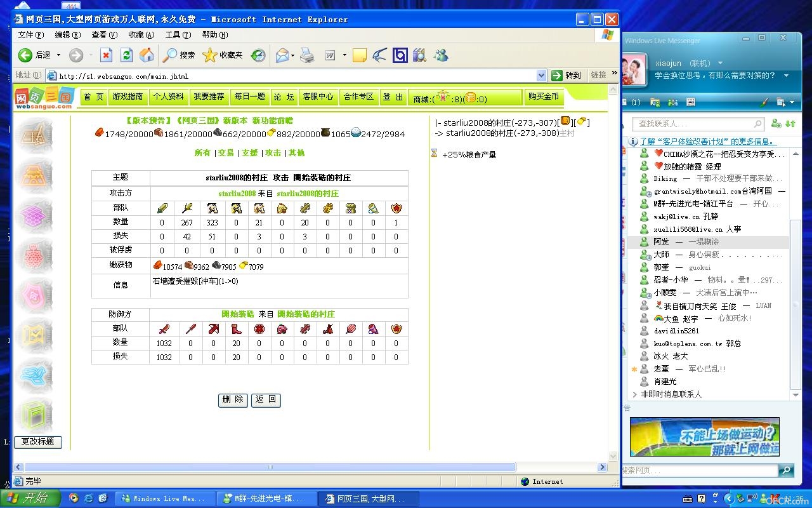The height and width of the screenshot is (508, 812).
Task: Switch to M群-先进光电 taskbar window
Action: pyautogui.click(x=267, y=498)
